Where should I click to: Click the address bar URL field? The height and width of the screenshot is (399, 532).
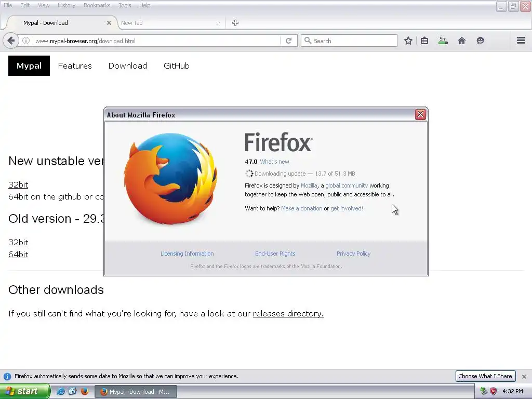coord(156,41)
